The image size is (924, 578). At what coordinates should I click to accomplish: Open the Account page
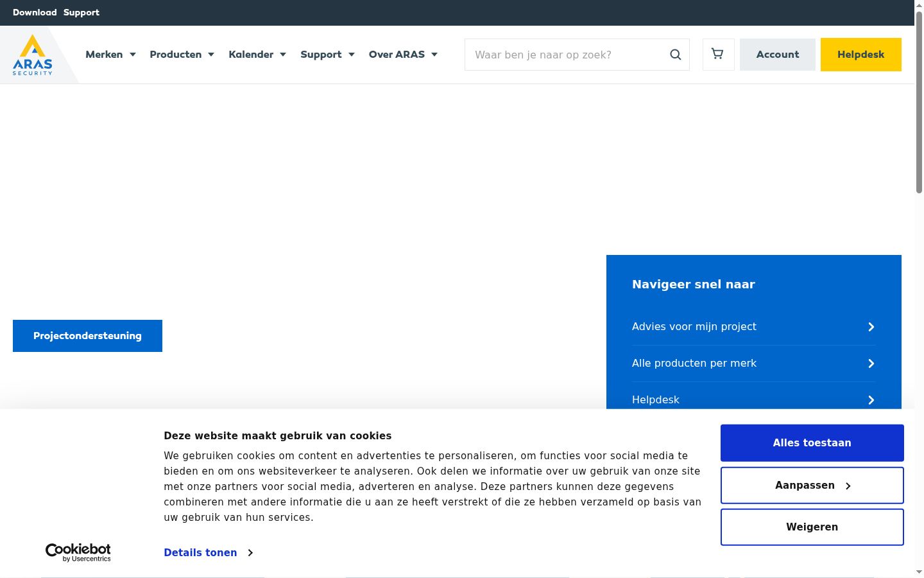click(x=778, y=55)
